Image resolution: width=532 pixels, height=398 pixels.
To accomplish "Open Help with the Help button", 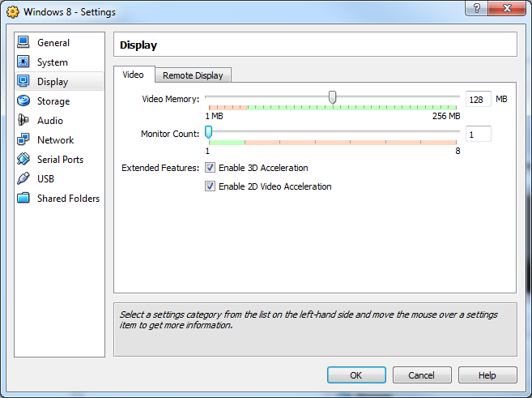I will coord(487,375).
